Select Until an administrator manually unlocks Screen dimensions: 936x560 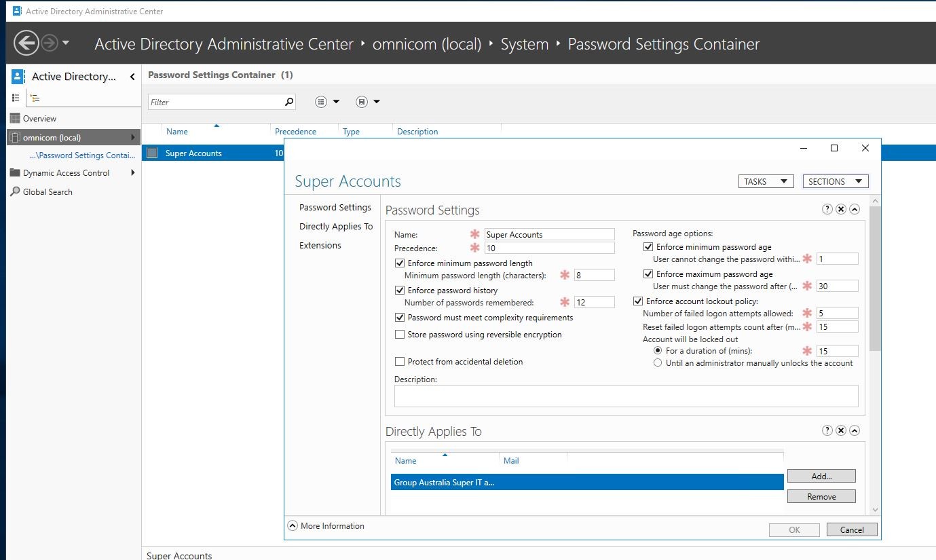(x=658, y=363)
